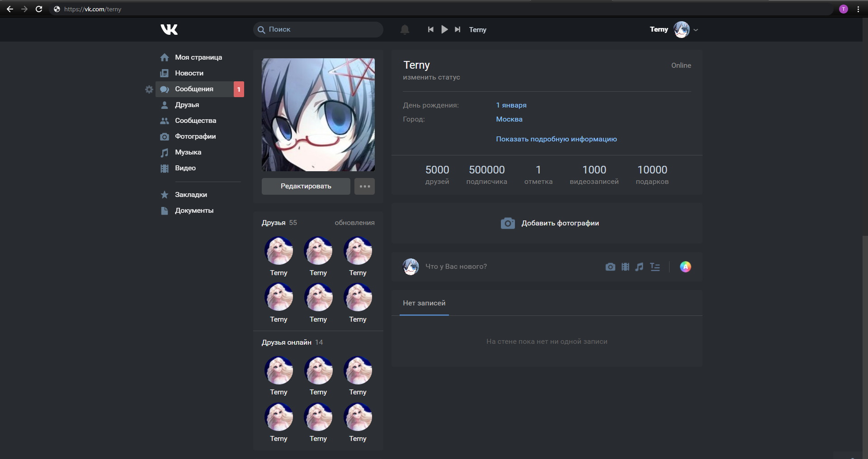The height and width of the screenshot is (459, 868).
Task: Click the document icon beside Документы
Action: point(165,211)
